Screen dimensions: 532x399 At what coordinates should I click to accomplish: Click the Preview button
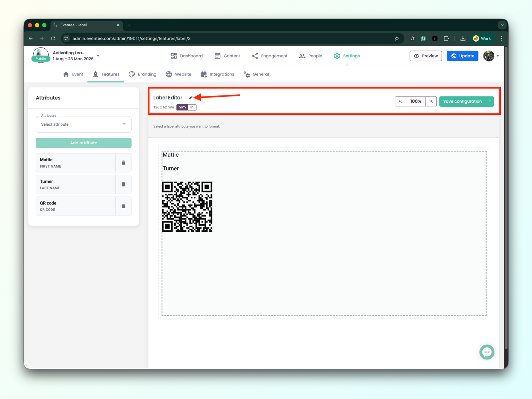pyautogui.click(x=426, y=56)
